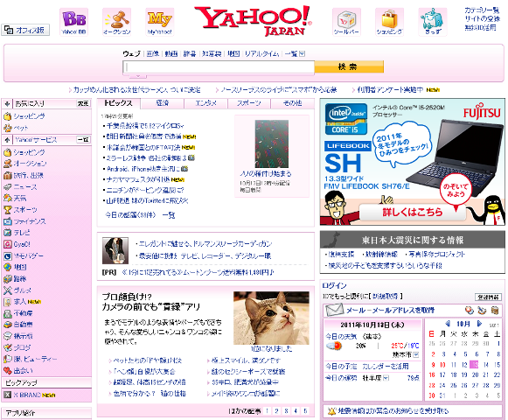
Task: Open the 牡羊座 horoscope sign dropdown
Action: point(386,377)
